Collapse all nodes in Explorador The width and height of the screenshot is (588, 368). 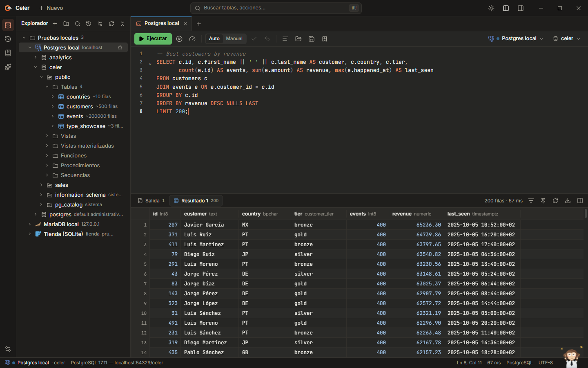(x=122, y=24)
